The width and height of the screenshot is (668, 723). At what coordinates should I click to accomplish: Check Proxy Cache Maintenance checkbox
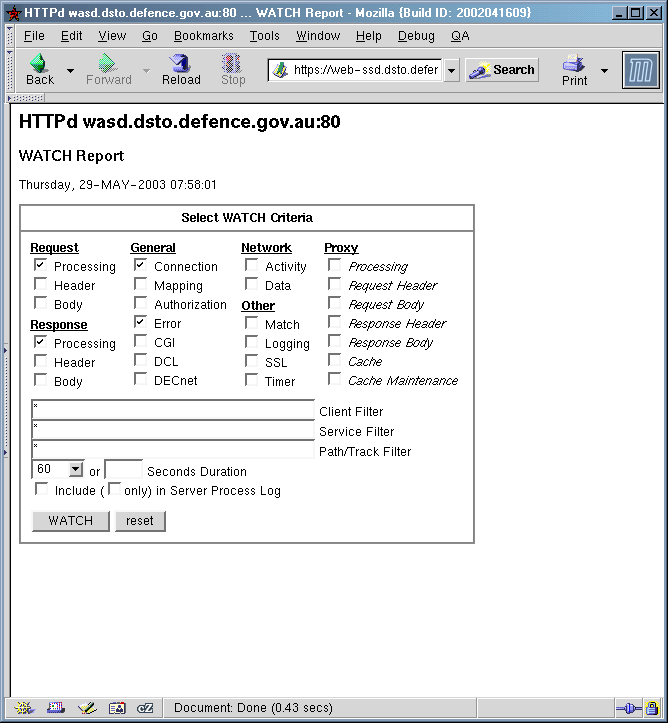point(335,379)
